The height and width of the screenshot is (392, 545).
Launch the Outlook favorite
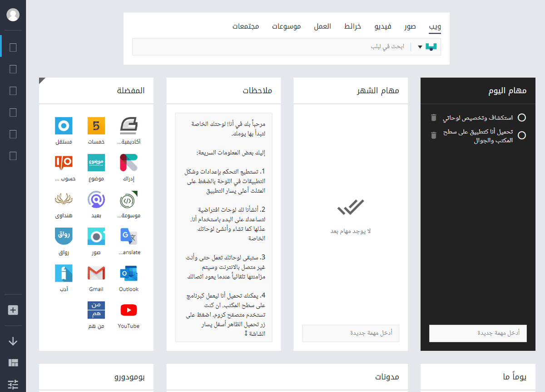(x=129, y=273)
